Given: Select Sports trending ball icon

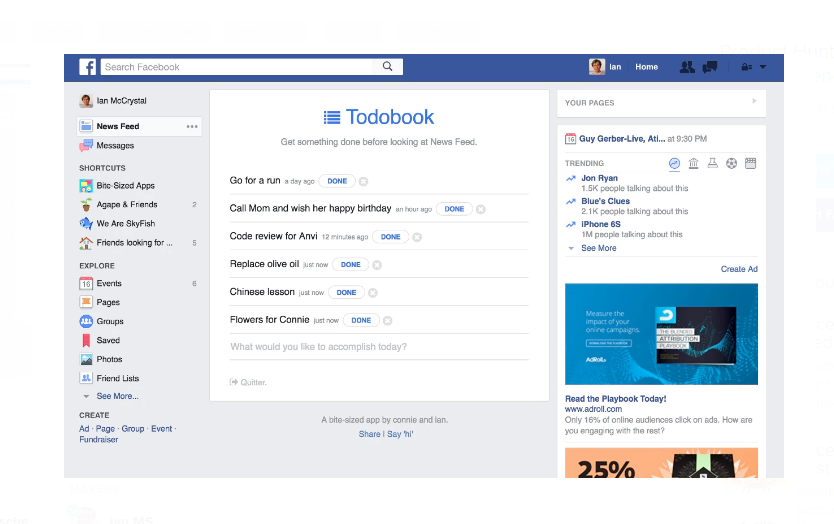Looking at the screenshot, I should [732, 163].
